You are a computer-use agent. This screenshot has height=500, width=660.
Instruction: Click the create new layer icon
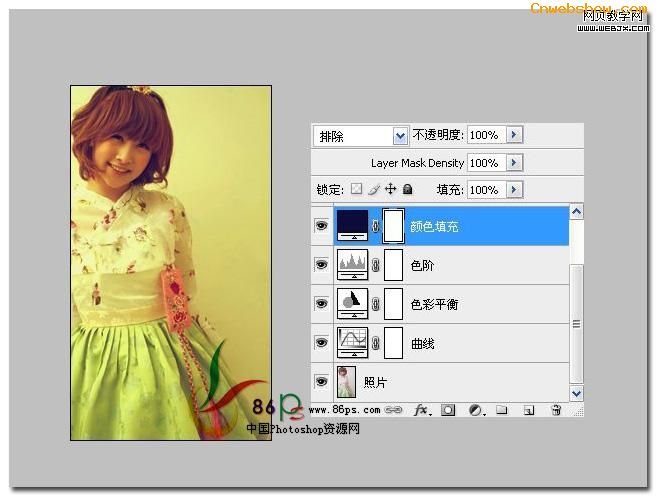[529, 410]
